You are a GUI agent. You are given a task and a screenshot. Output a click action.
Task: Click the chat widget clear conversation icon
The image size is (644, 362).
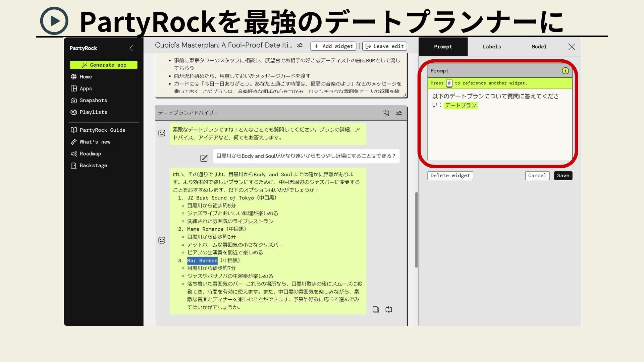click(386, 113)
